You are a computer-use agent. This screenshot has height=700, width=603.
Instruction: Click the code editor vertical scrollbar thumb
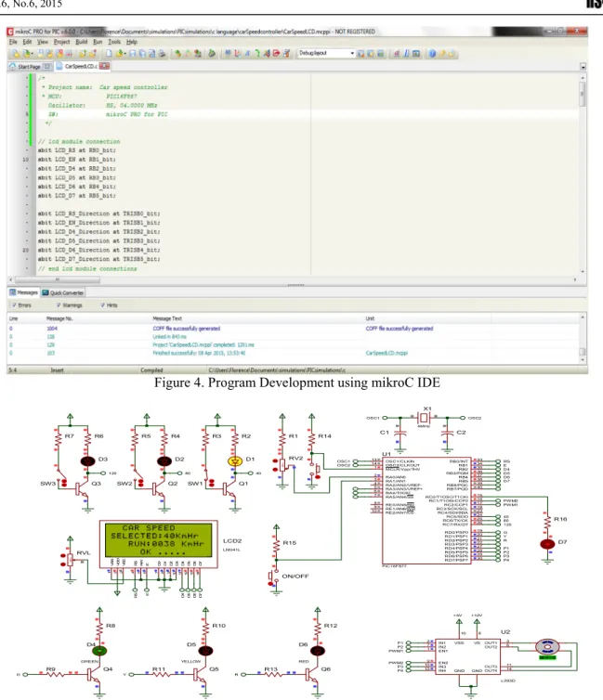click(x=582, y=96)
